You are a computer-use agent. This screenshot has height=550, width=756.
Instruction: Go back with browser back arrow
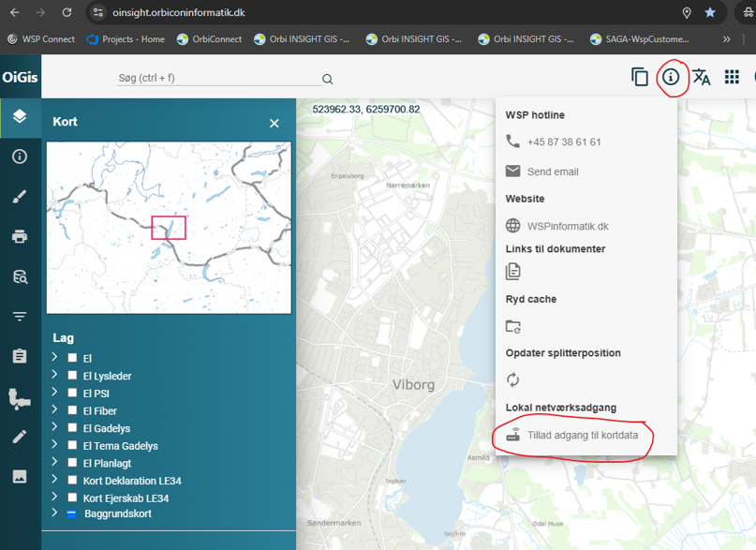15,12
